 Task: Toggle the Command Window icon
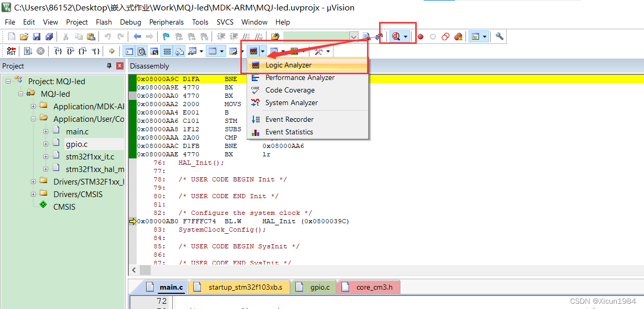tap(129, 51)
